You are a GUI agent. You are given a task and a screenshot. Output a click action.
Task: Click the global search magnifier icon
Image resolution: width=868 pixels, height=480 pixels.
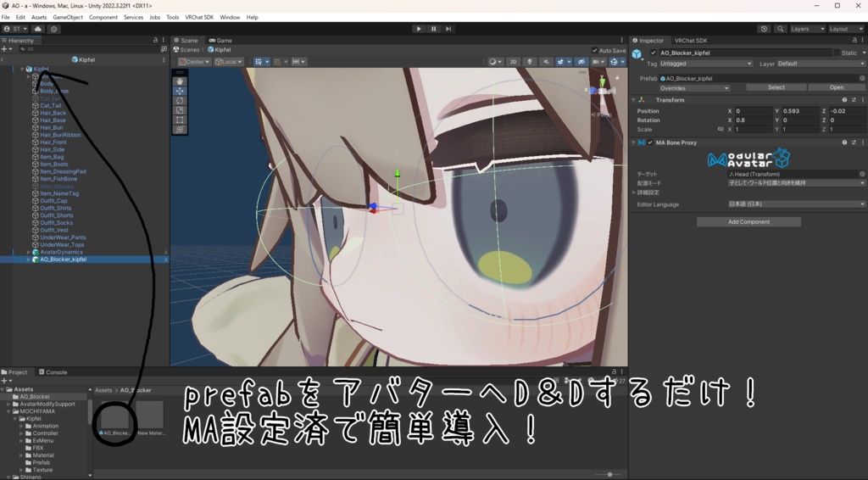click(x=780, y=29)
